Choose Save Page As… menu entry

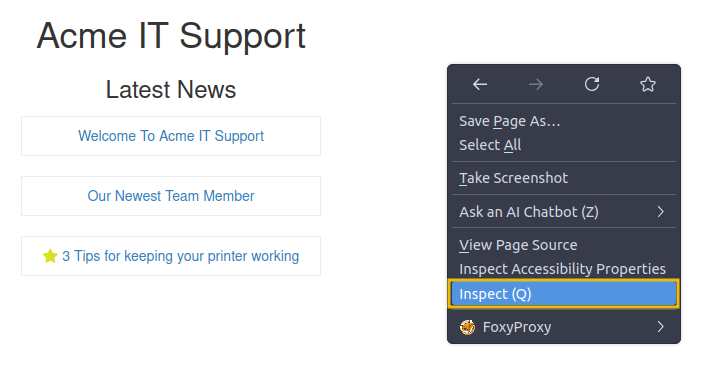point(563,121)
